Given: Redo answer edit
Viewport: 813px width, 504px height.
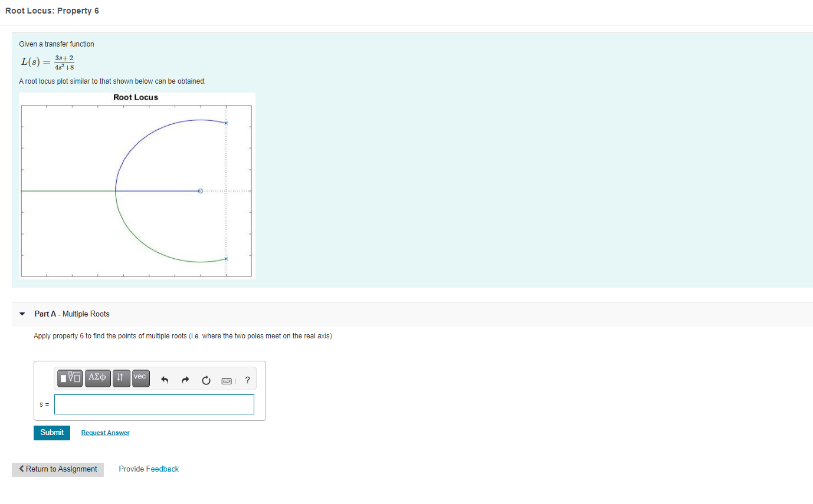Looking at the screenshot, I should pyautogui.click(x=185, y=380).
